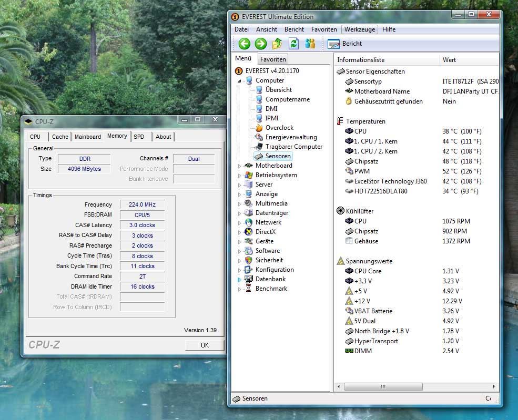Expand the Server tree node
Viewport: 518px width, 420px height.
point(239,185)
